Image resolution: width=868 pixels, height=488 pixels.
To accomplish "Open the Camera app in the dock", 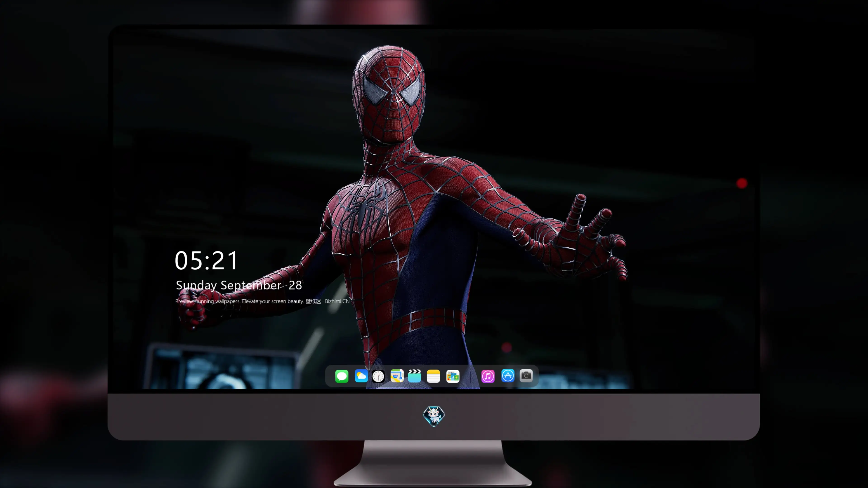I will 526,375.
